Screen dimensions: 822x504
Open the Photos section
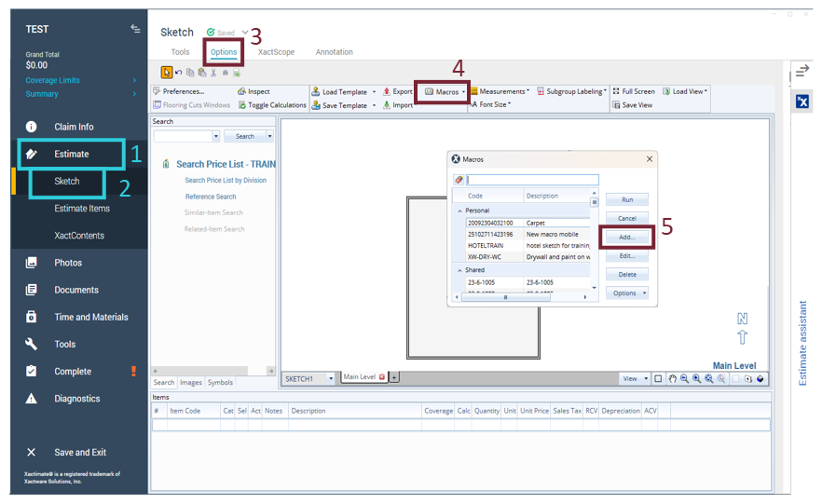pyautogui.click(x=68, y=263)
